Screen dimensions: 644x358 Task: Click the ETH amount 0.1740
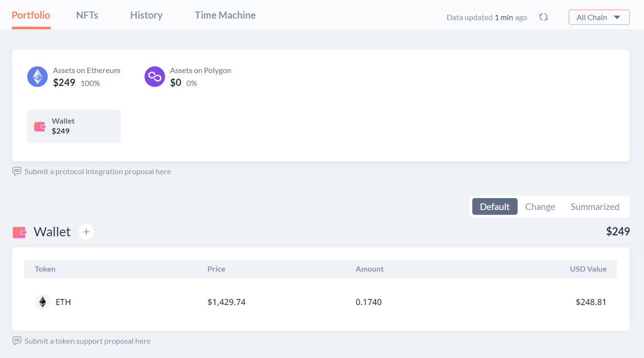[x=369, y=302]
